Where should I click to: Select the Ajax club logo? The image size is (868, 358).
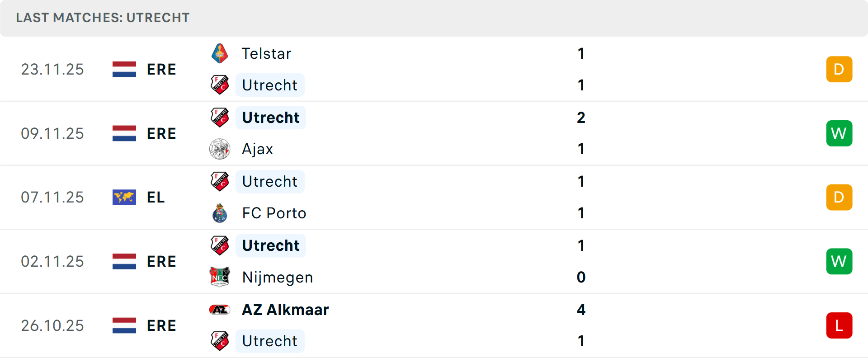[220, 149]
